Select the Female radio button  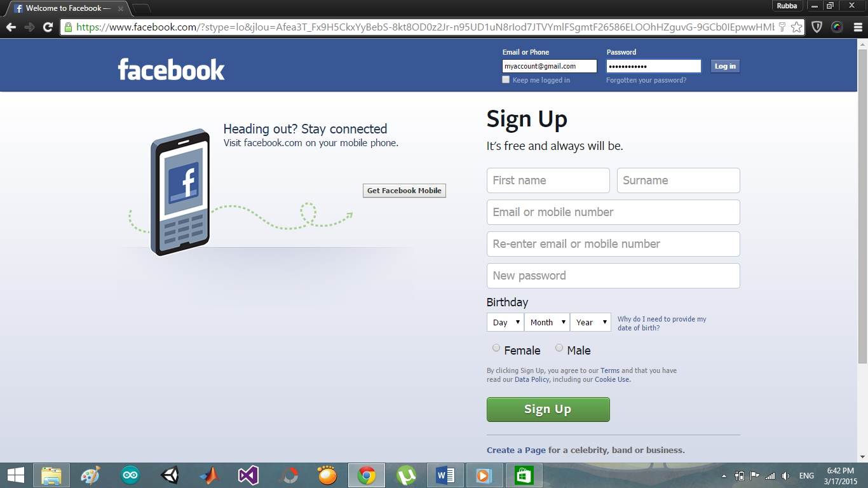pos(496,348)
